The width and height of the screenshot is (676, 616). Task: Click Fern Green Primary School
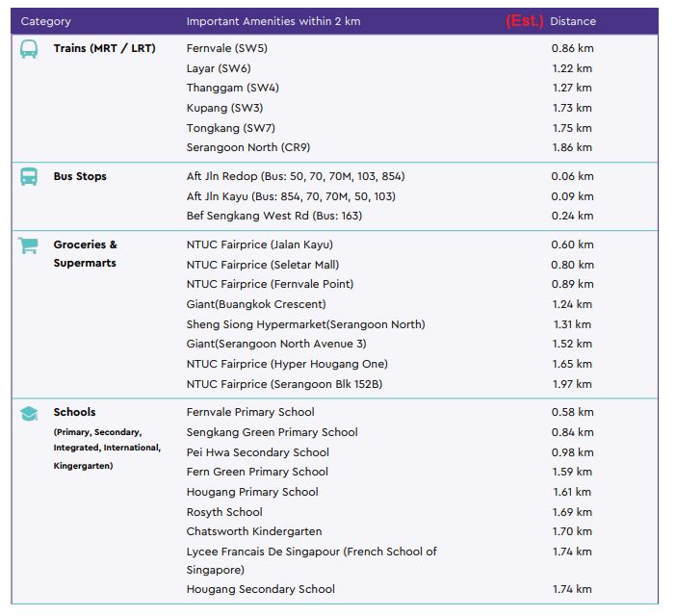pos(257,472)
